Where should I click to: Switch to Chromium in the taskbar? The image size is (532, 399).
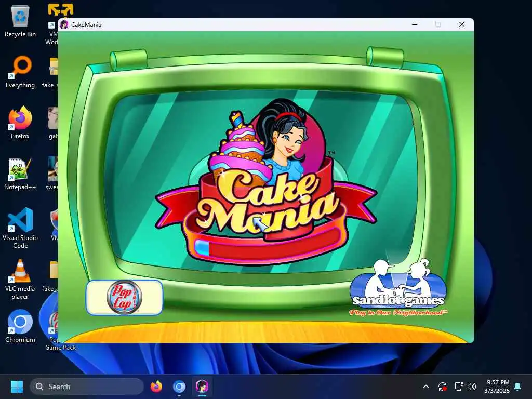coord(179,387)
